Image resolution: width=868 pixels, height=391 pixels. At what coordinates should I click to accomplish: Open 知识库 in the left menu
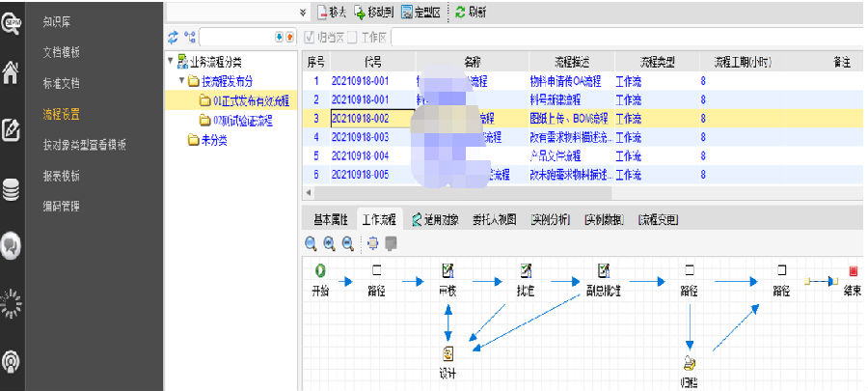(57, 22)
